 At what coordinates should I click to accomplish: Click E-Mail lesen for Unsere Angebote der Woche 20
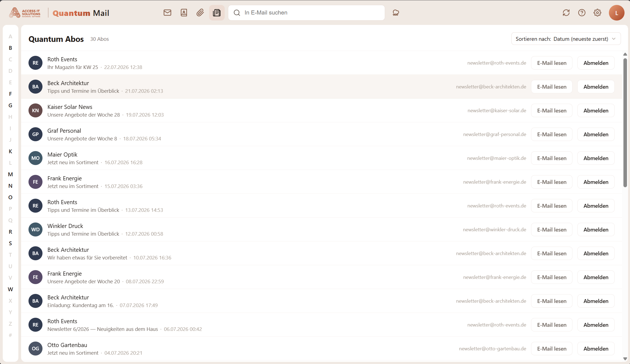[x=552, y=277]
